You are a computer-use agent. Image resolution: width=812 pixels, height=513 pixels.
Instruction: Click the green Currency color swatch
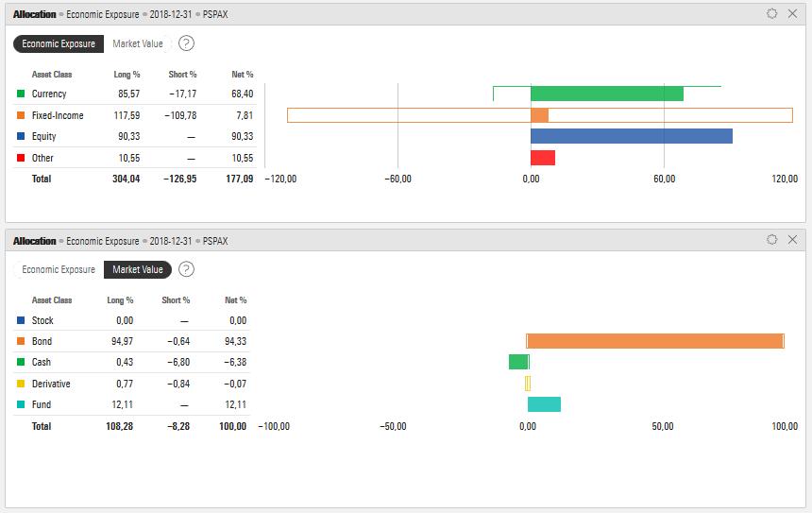(21, 94)
